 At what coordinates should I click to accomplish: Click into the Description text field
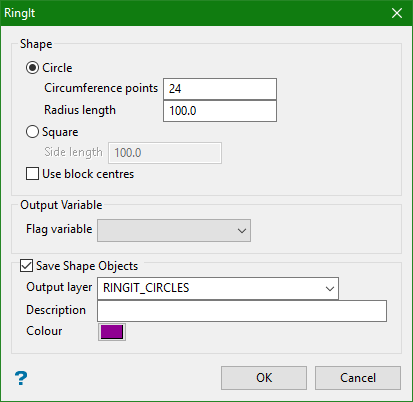coord(242,311)
